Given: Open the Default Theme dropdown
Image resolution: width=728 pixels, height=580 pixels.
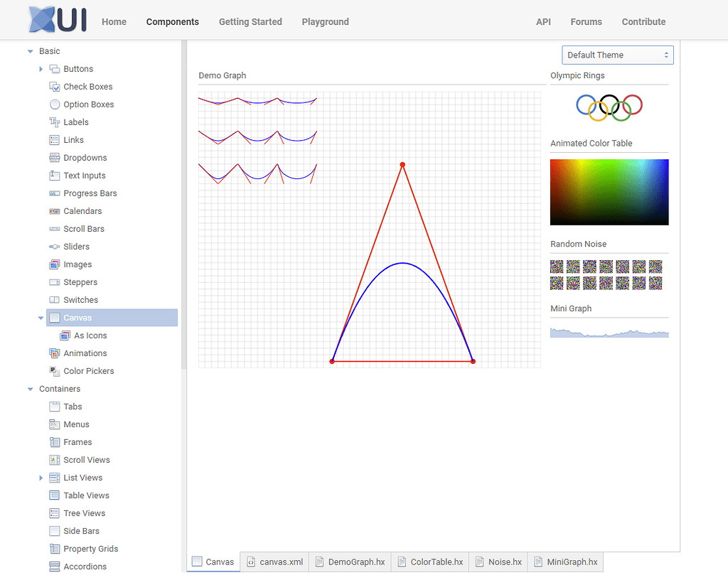Looking at the screenshot, I should coord(617,55).
